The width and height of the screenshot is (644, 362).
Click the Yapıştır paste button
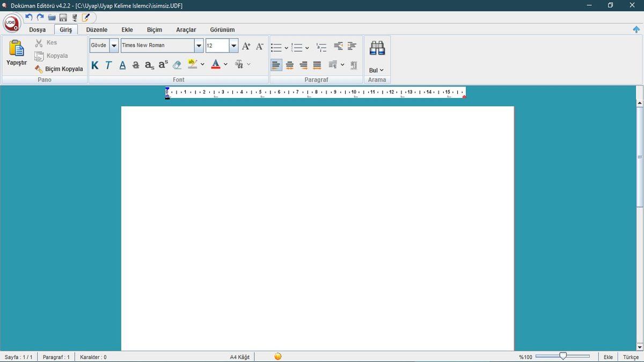tap(17, 53)
